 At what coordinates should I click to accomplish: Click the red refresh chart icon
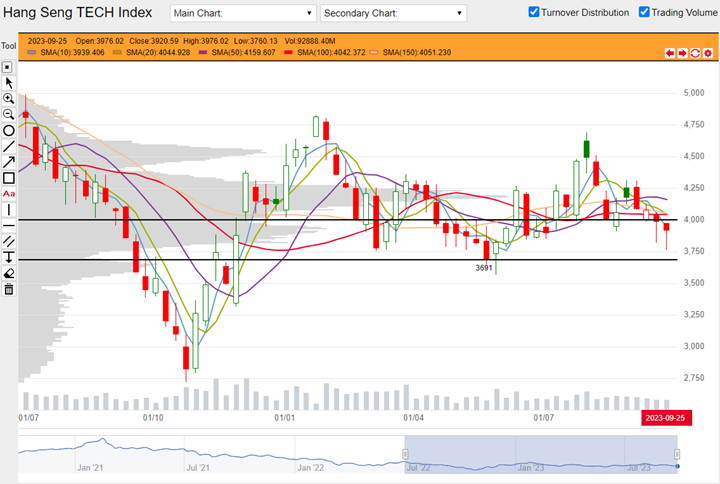click(x=695, y=53)
